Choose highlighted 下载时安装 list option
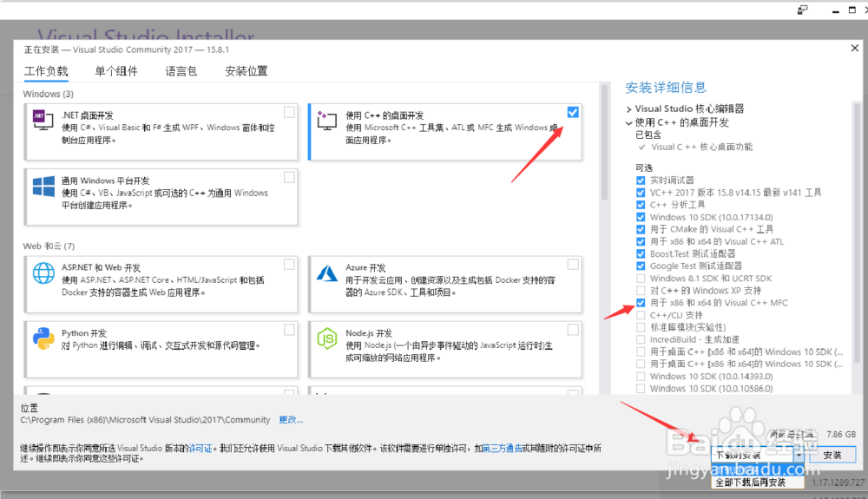This screenshot has width=868, height=499. coord(757,469)
